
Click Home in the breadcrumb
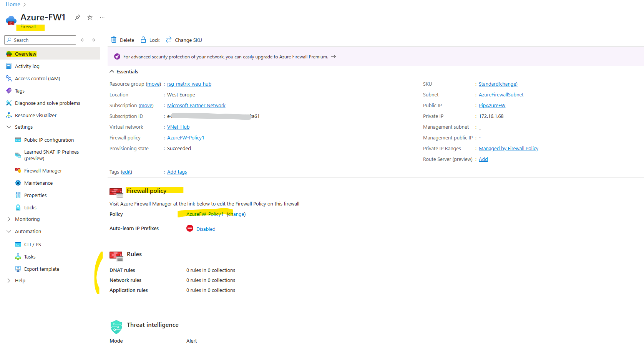pyautogui.click(x=13, y=4)
